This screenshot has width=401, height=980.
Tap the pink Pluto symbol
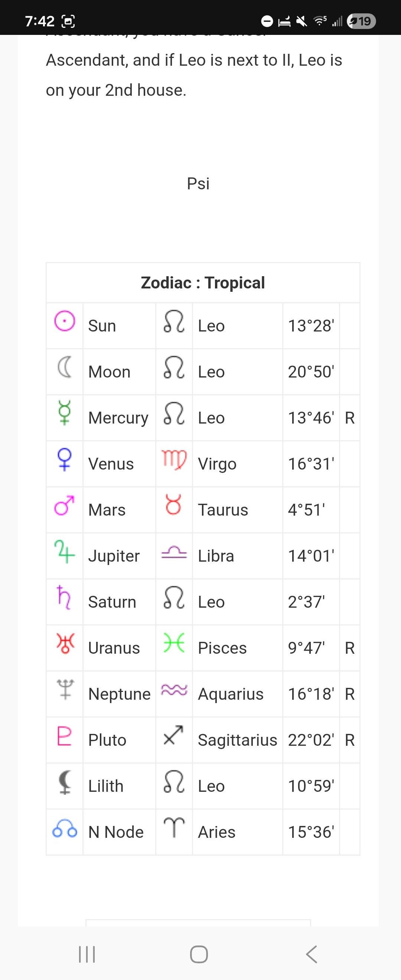(64, 735)
